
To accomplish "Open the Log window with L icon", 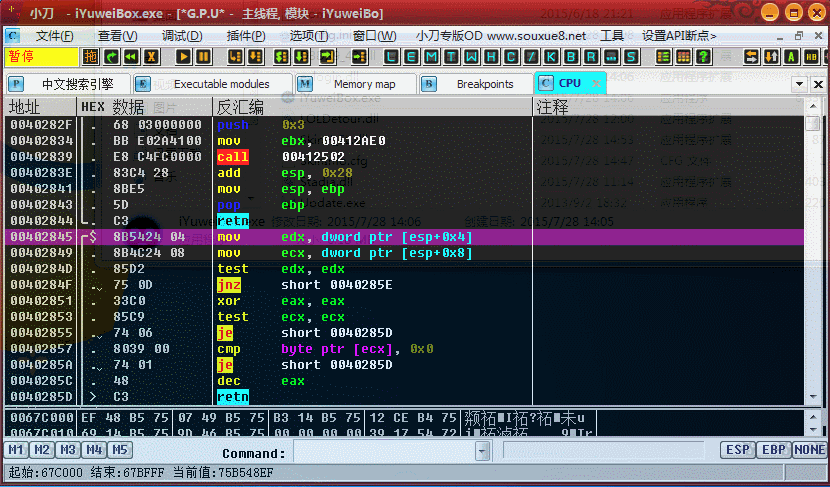I will (x=391, y=57).
